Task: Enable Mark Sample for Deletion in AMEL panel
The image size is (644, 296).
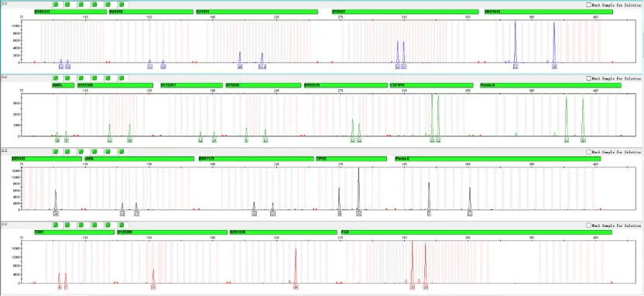Action: point(588,78)
